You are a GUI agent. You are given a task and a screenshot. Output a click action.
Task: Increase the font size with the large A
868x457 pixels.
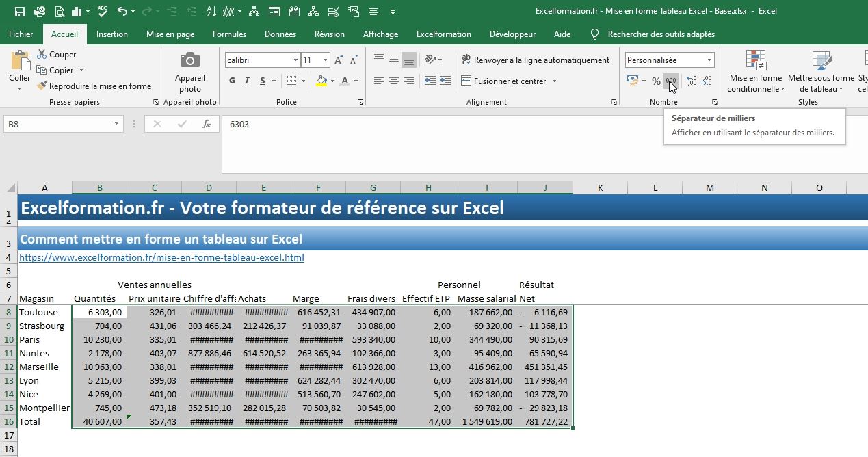coord(339,60)
